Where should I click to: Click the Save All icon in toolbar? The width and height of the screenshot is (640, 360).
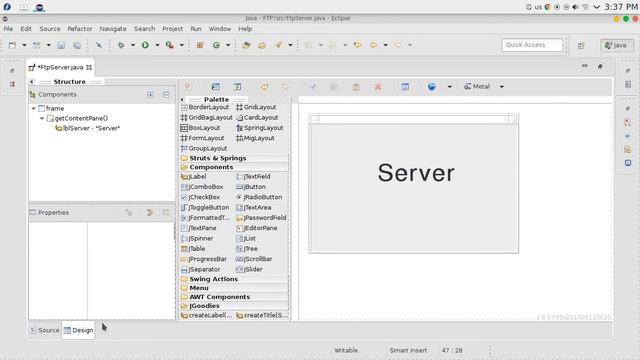(x=77, y=45)
